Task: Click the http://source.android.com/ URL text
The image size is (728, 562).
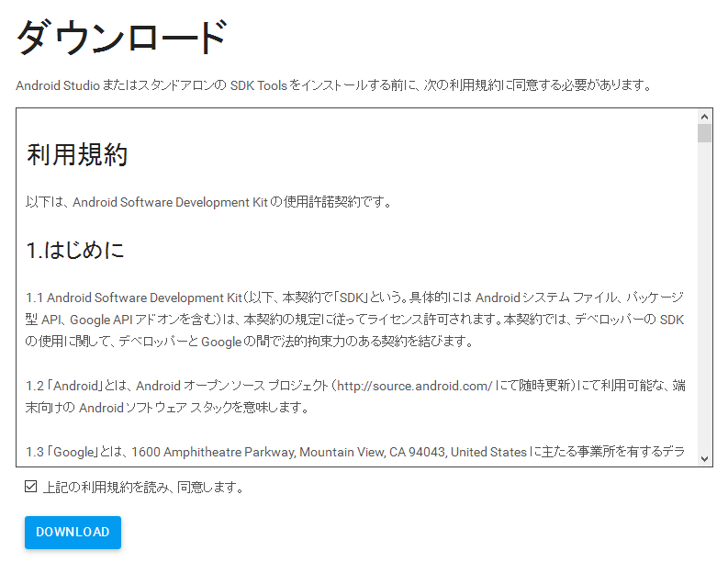Action: (x=414, y=386)
